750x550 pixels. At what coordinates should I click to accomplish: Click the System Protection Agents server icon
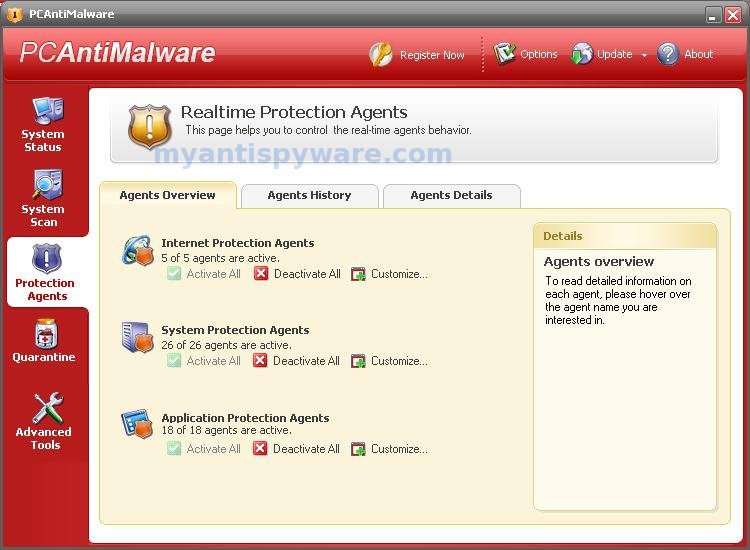pyautogui.click(x=137, y=337)
